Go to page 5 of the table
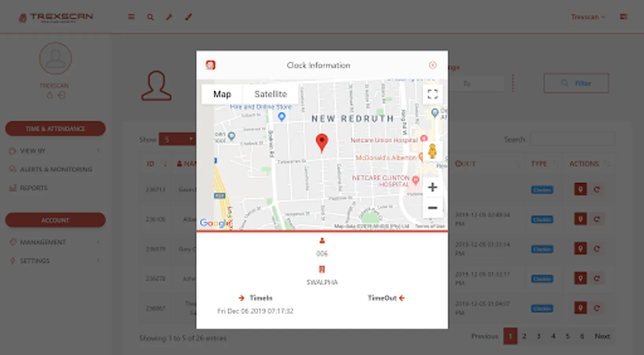 [x=568, y=336]
